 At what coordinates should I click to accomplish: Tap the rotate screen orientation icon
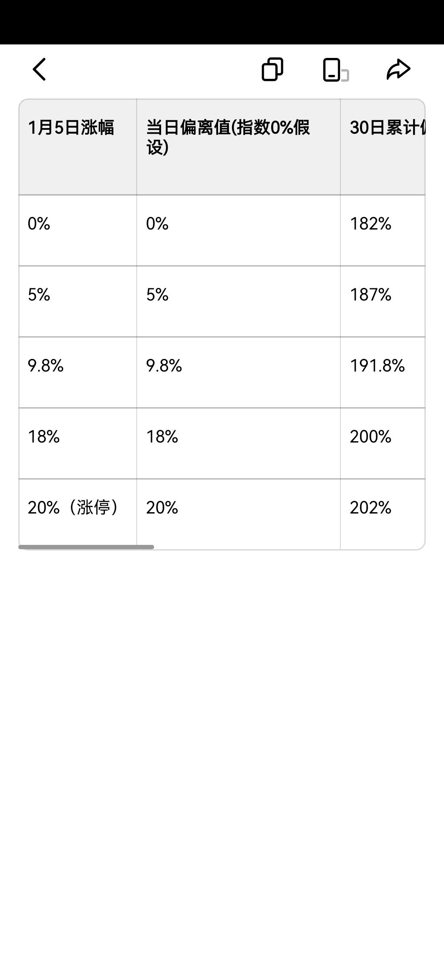335,70
